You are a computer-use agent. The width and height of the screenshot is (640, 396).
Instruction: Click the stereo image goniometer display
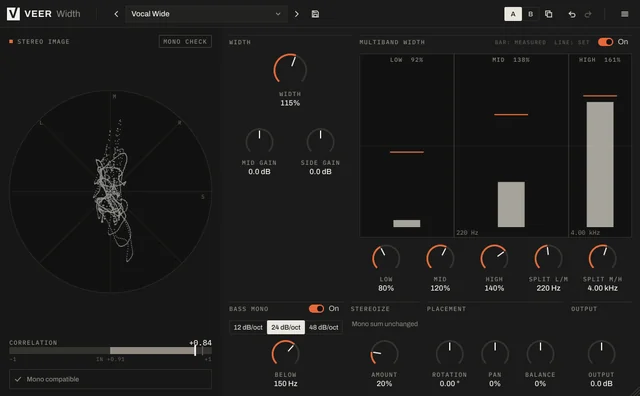(x=110, y=191)
